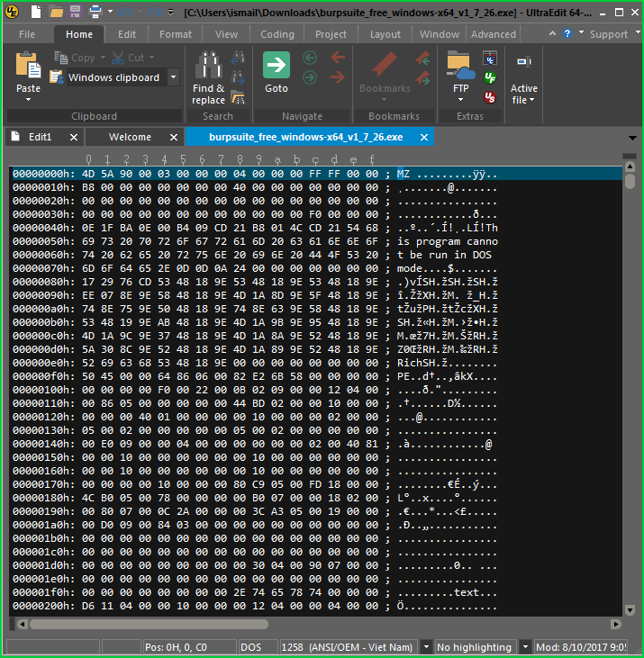Click the green Goto arrow button
The image size is (644, 658).
click(277, 65)
